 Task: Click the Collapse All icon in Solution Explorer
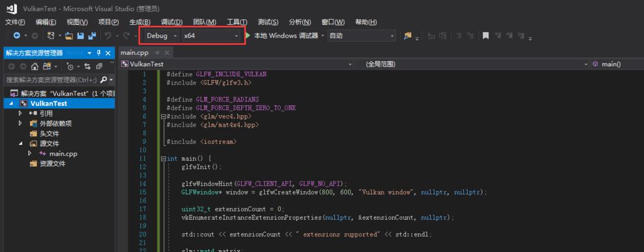click(x=99, y=66)
